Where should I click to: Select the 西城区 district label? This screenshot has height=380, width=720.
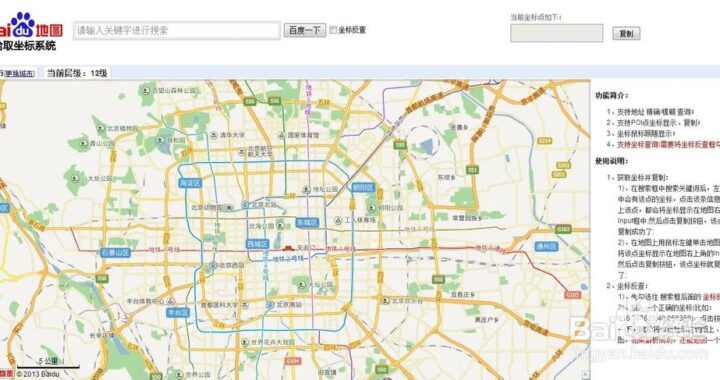[257, 244]
